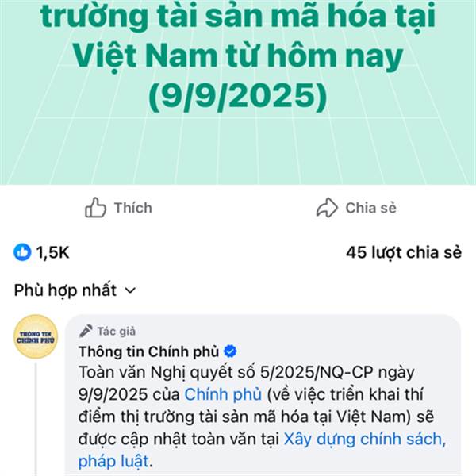View the 1,5K reactions list
The height and width of the screenshot is (476, 476).
41,252
